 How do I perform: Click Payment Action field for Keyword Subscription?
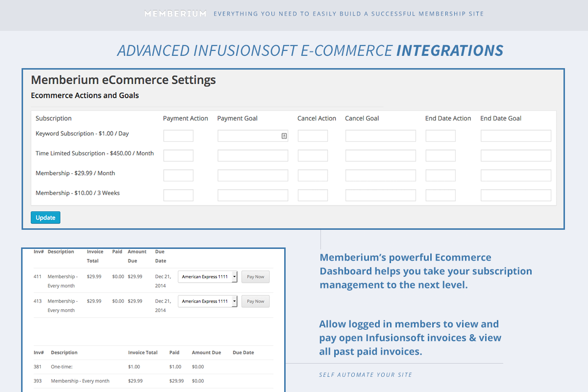pos(178,136)
